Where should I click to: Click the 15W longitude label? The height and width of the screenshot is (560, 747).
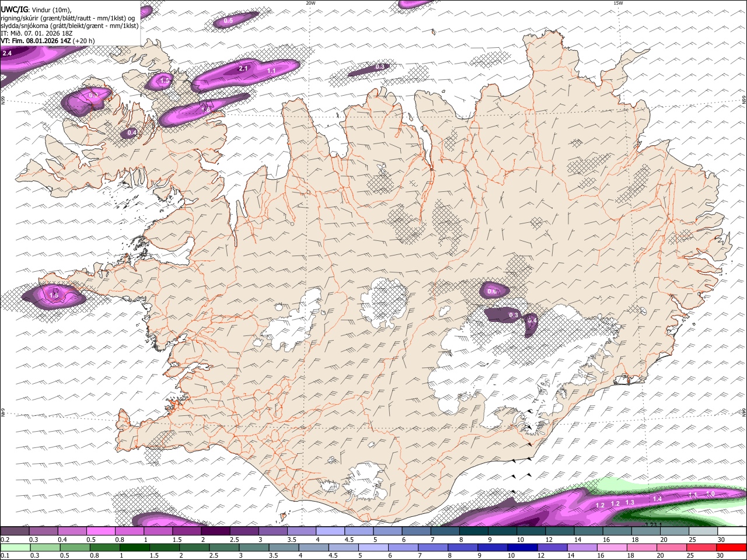click(x=618, y=3)
